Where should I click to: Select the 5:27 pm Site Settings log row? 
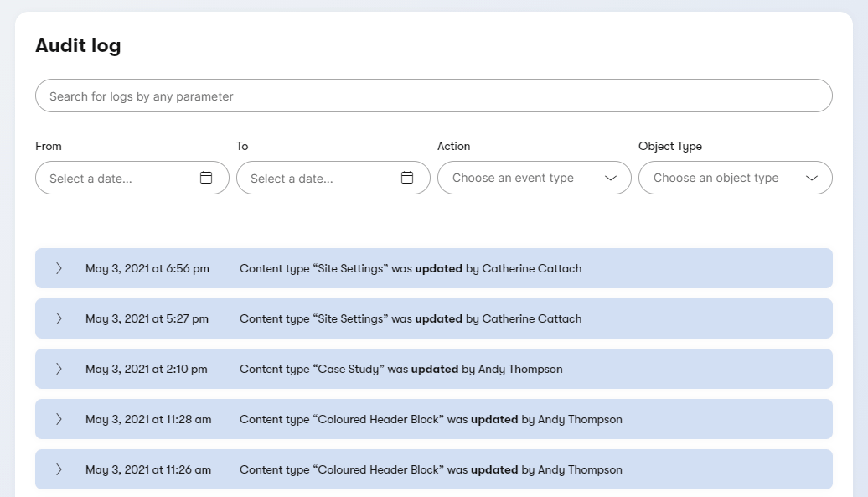click(433, 318)
